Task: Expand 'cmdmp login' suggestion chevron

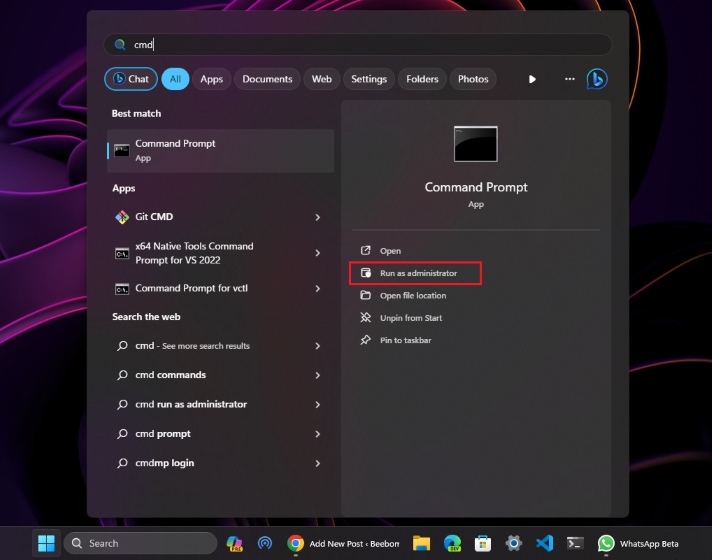Action: pos(317,464)
